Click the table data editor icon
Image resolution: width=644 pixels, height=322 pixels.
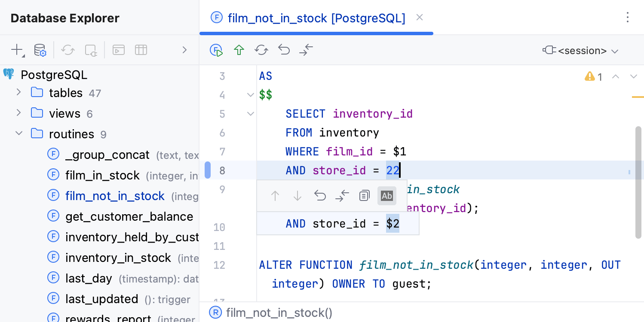tap(141, 49)
